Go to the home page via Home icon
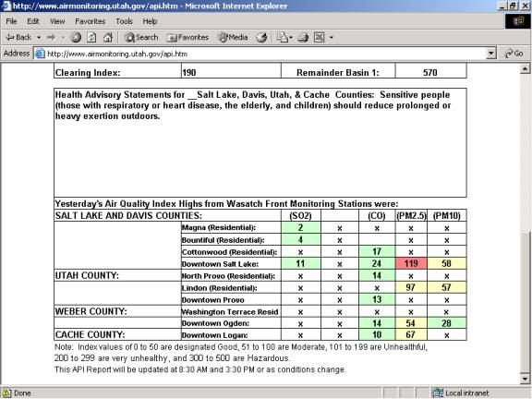This screenshot has height=399, width=532. tap(108, 37)
